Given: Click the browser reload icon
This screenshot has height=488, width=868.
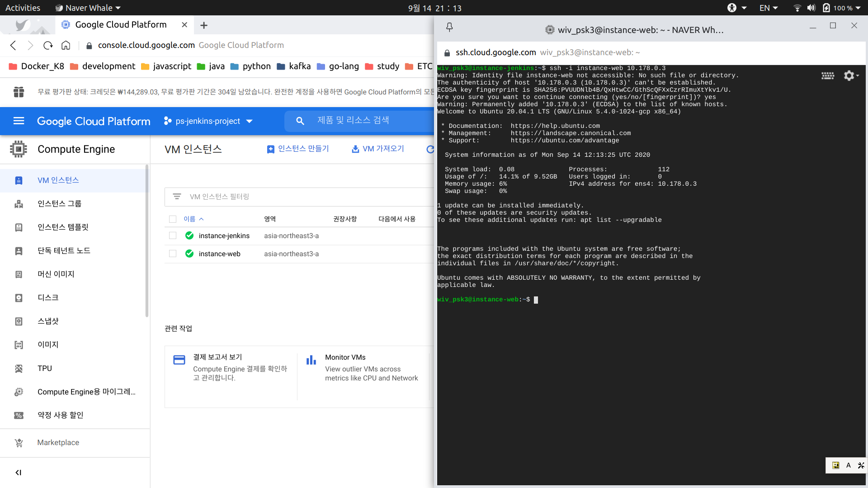Looking at the screenshot, I should tap(48, 45).
